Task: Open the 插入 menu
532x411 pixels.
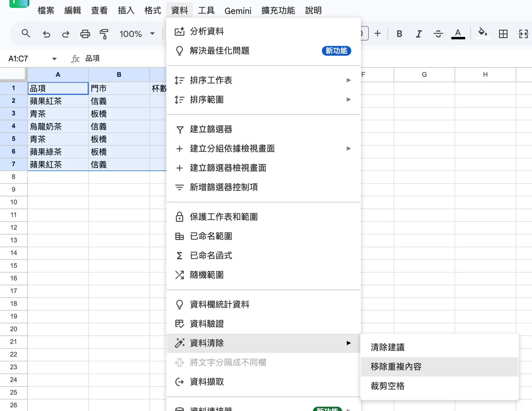Action: (x=126, y=10)
